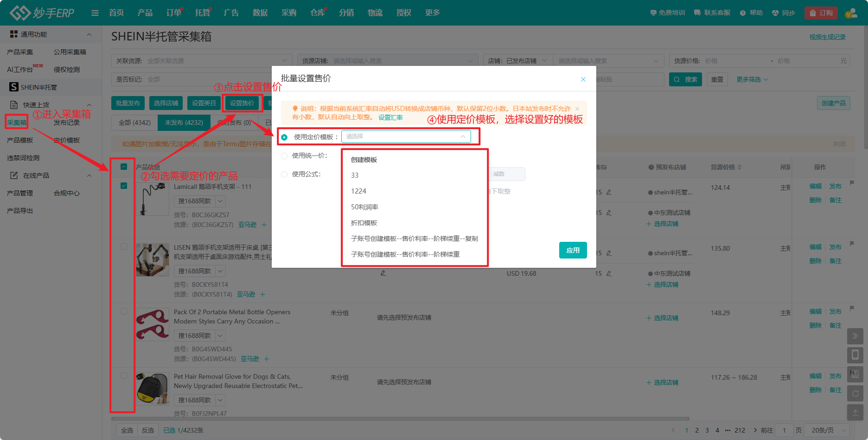The image size is (868, 440).
Task: Check the Pet Hair Removal Glove row checkbox
Action: pyautogui.click(x=124, y=375)
